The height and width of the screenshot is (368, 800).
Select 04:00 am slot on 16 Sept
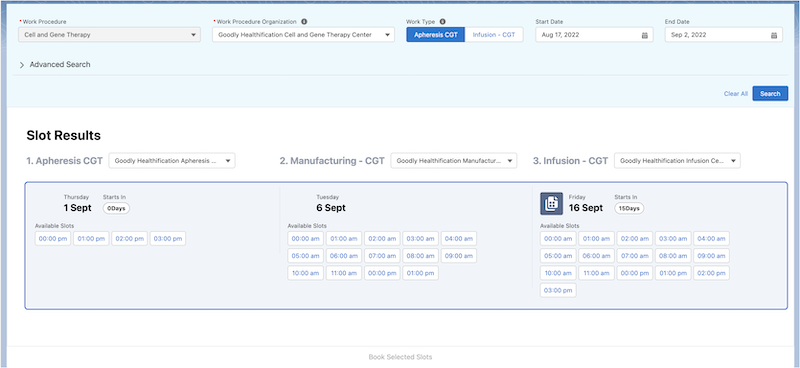(711, 238)
